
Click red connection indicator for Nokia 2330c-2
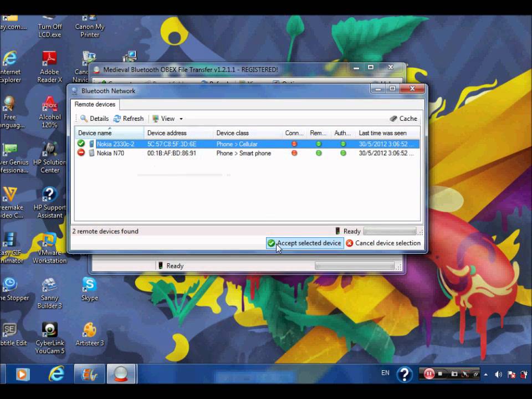294,144
